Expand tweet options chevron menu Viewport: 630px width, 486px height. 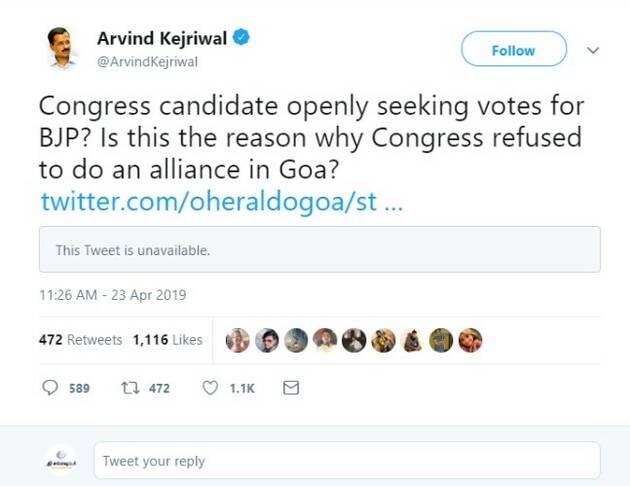592,50
